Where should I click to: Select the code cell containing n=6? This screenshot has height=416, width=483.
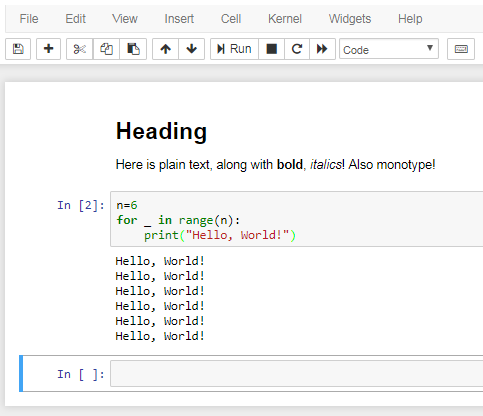click(297, 219)
